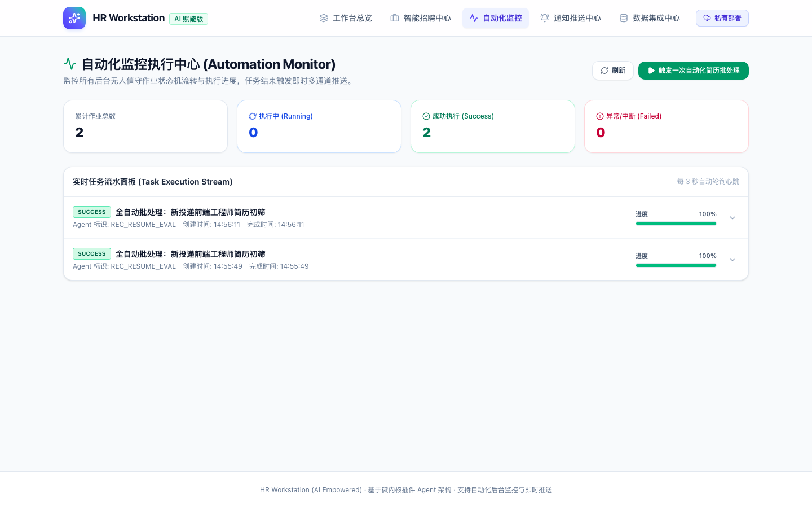Click the refresh arrows icon in 刷新 button
The image size is (812, 508).
tap(604, 71)
